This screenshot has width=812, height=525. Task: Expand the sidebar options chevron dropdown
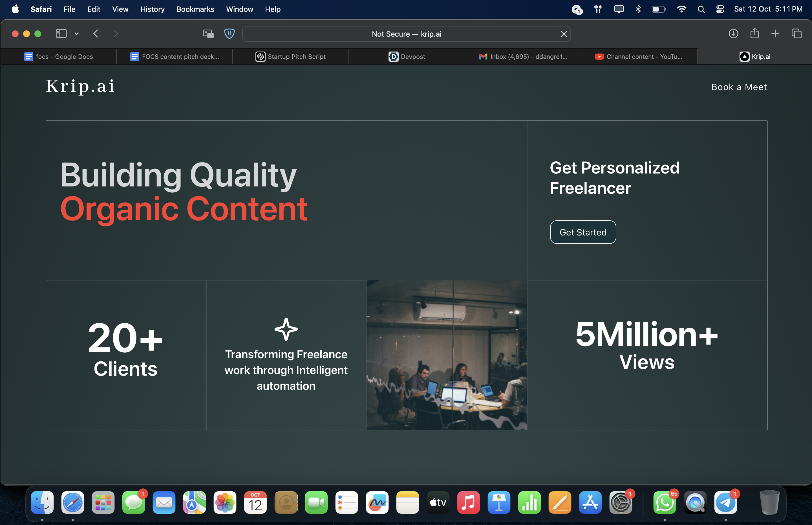77,34
